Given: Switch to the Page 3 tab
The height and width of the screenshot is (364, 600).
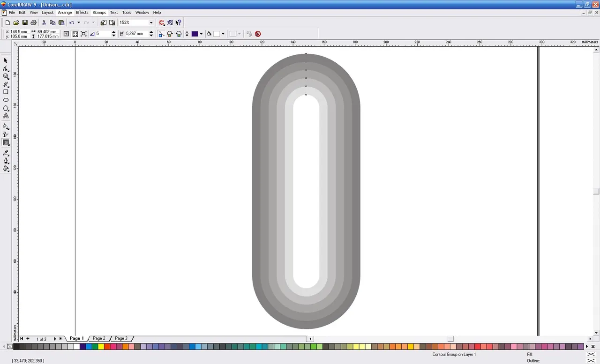Looking at the screenshot, I should point(121,338).
